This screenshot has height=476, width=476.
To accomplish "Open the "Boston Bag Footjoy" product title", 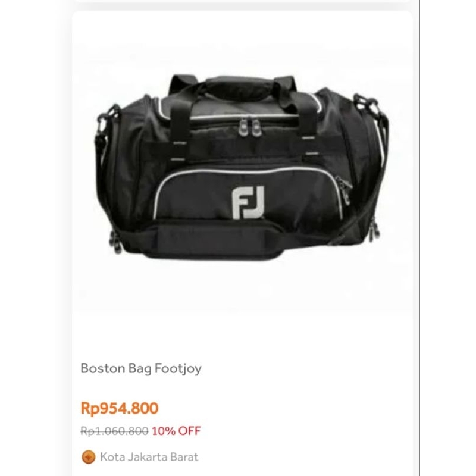I will click(x=141, y=368).
